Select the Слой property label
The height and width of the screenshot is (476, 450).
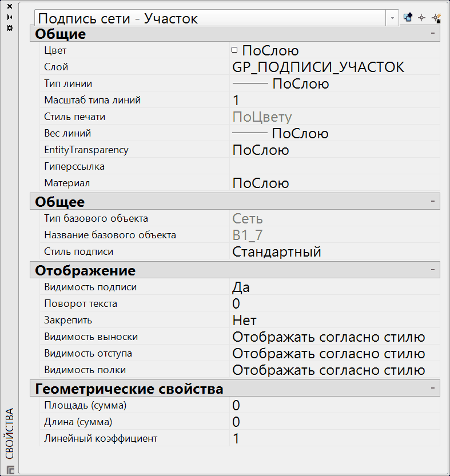click(56, 67)
